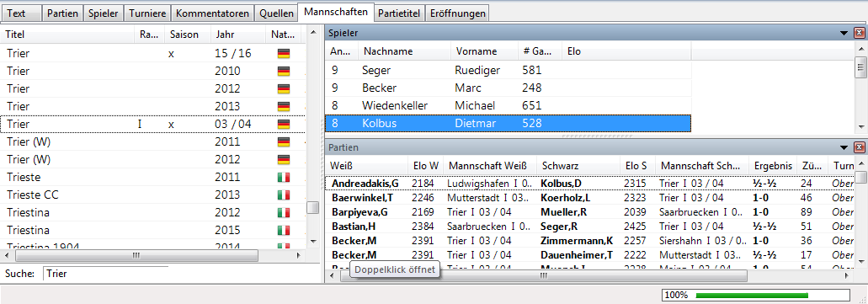Select the Trier 15 / 16 team row
This screenshot has width=868, height=304.
152,54
